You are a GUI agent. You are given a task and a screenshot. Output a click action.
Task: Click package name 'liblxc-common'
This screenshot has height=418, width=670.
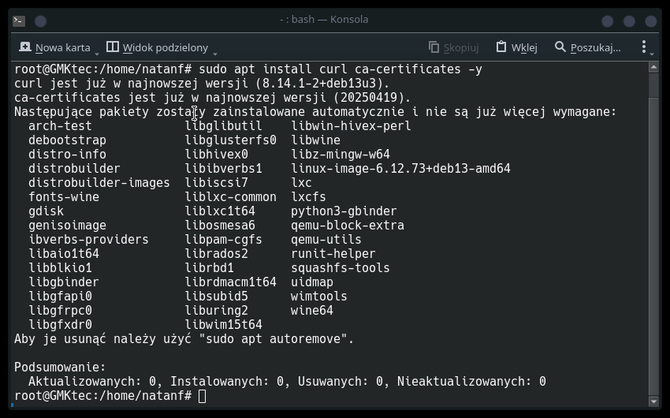pyautogui.click(x=230, y=197)
